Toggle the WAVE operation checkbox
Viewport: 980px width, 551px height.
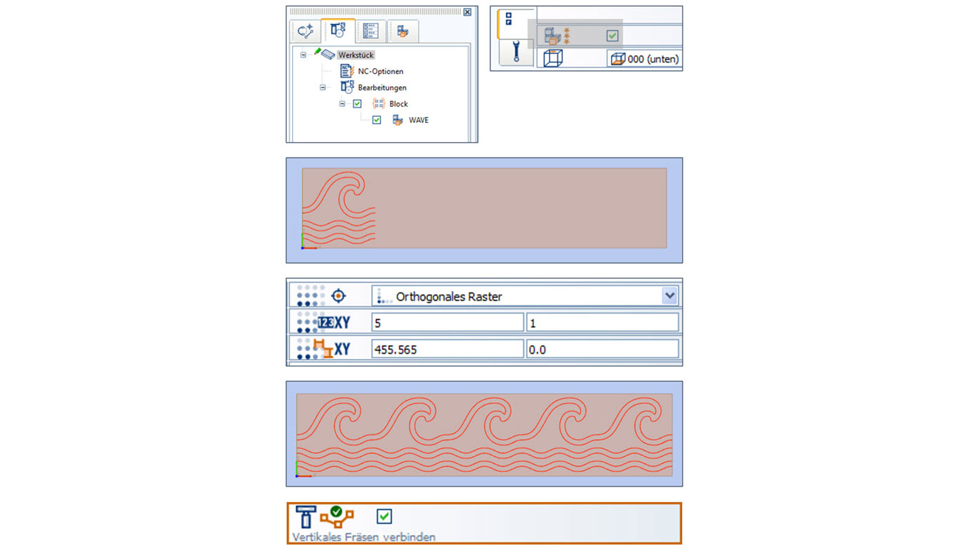click(377, 120)
